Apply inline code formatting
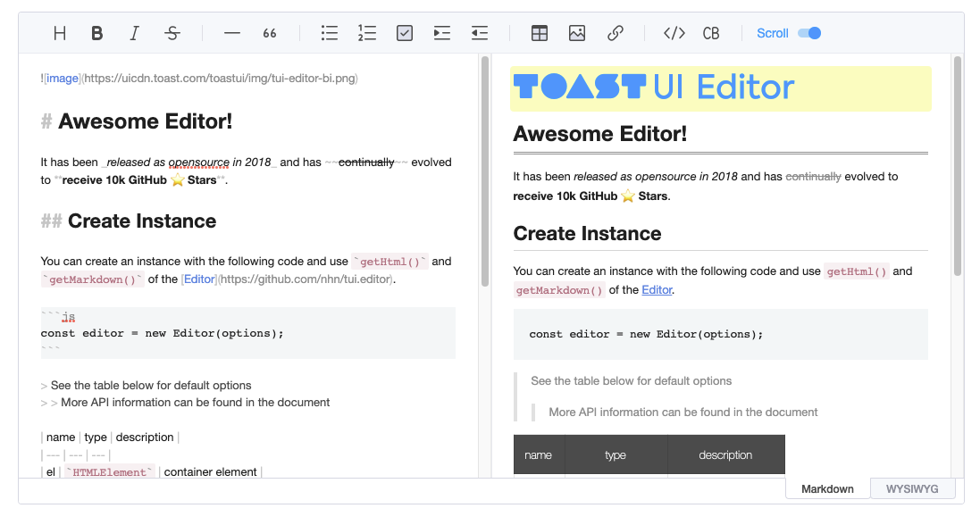The image size is (980, 525). coord(674,33)
